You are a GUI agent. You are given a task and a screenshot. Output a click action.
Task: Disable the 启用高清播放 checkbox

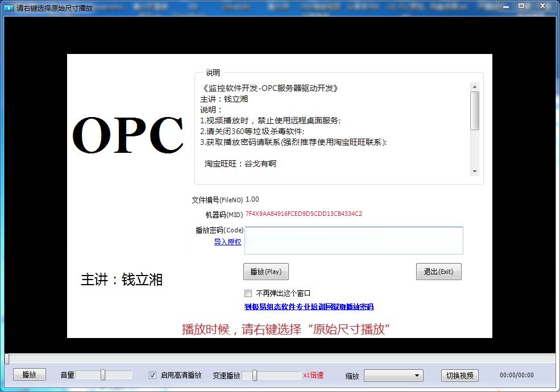point(152,375)
